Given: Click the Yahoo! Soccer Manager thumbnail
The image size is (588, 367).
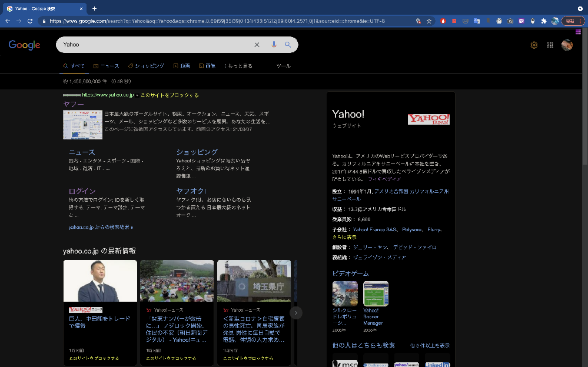Looking at the screenshot, I should (376, 293).
